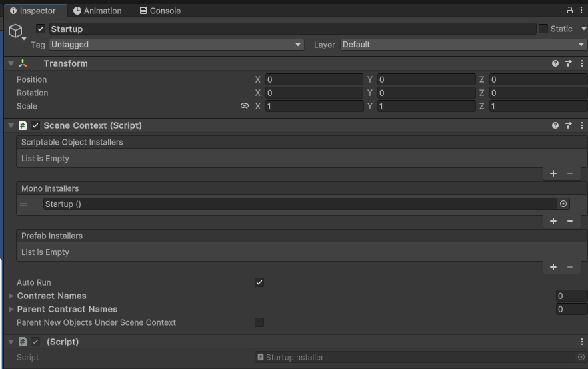Click object picker for Startup mono installer
The width and height of the screenshot is (588, 369).
tap(563, 204)
